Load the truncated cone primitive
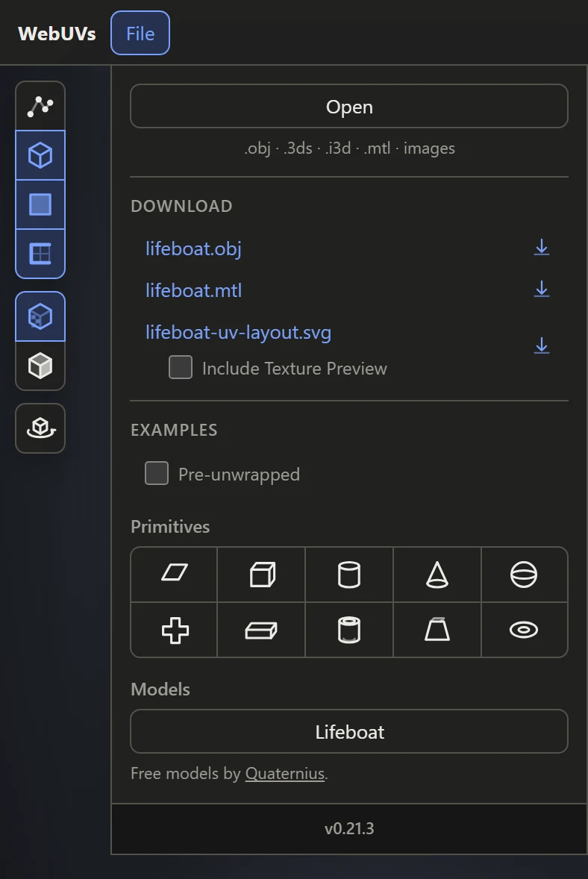The width and height of the screenshot is (588, 879). (x=437, y=630)
